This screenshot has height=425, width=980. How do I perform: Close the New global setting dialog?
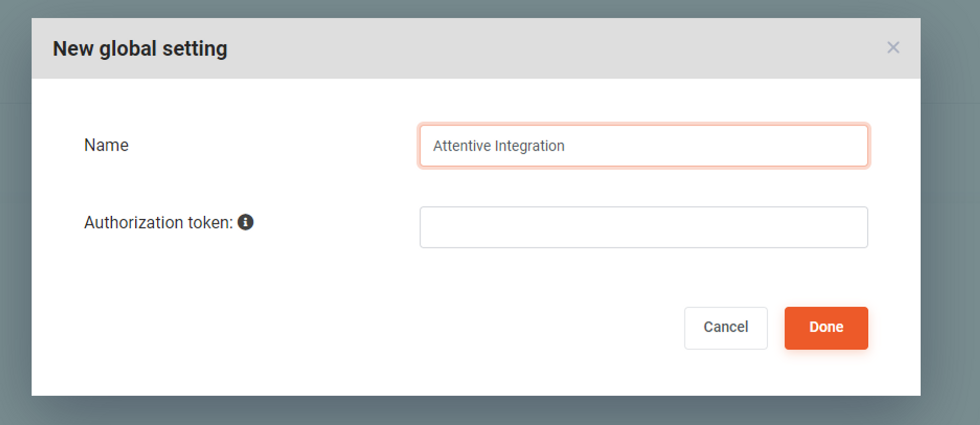[x=893, y=48]
